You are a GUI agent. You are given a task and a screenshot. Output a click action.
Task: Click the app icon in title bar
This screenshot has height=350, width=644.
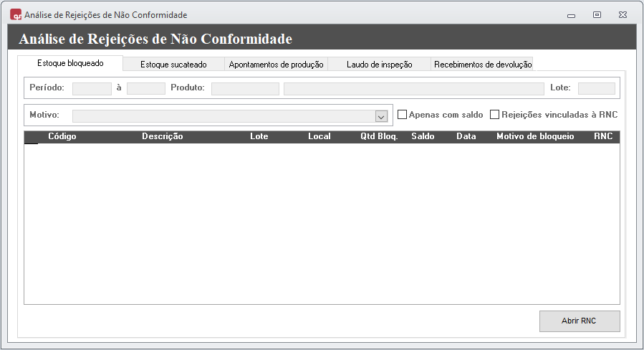[16, 14]
